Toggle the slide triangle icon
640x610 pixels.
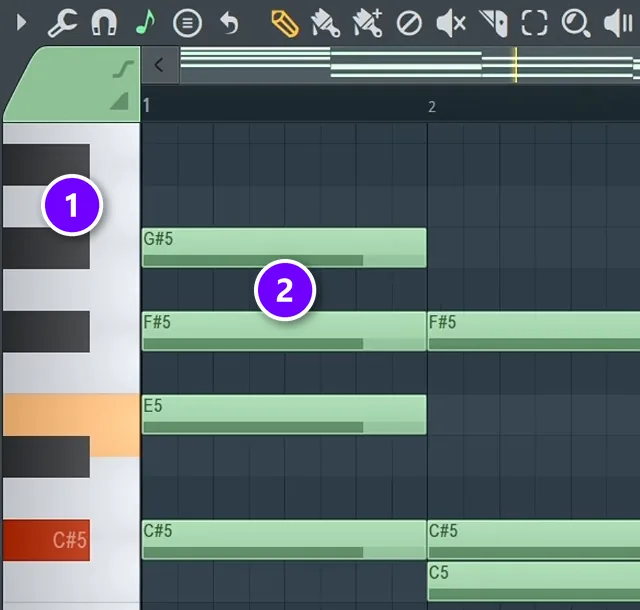pos(120,101)
